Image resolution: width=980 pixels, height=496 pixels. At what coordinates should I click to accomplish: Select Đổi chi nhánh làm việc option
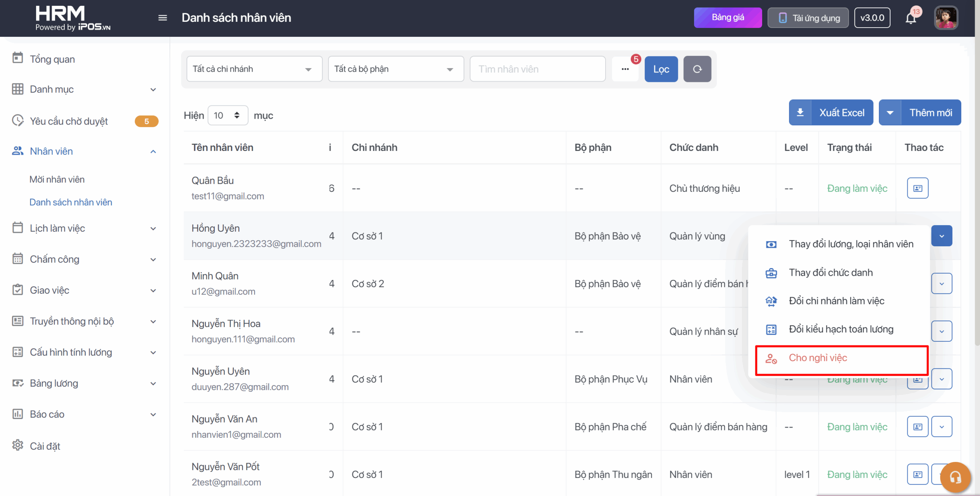click(836, 301)
